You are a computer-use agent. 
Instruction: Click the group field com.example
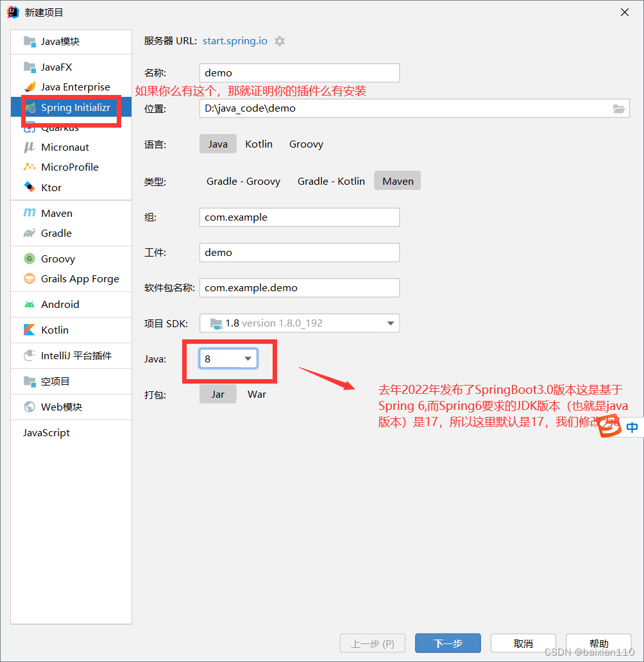300,217
